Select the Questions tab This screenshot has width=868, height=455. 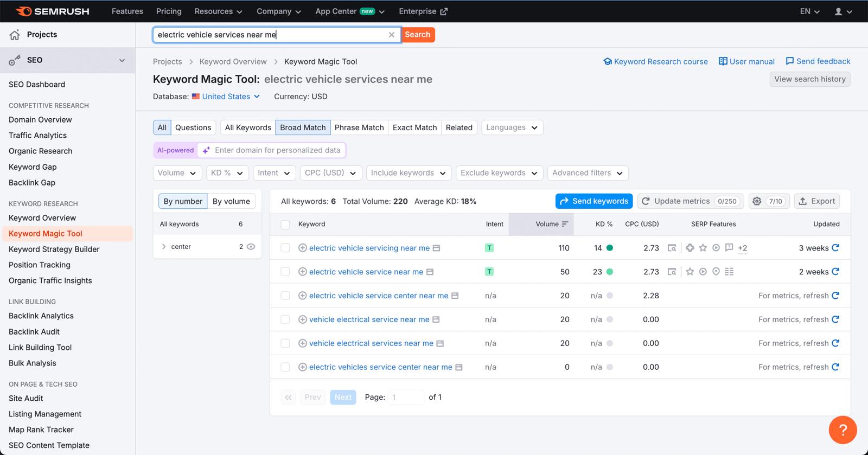(x=193, y=127)
